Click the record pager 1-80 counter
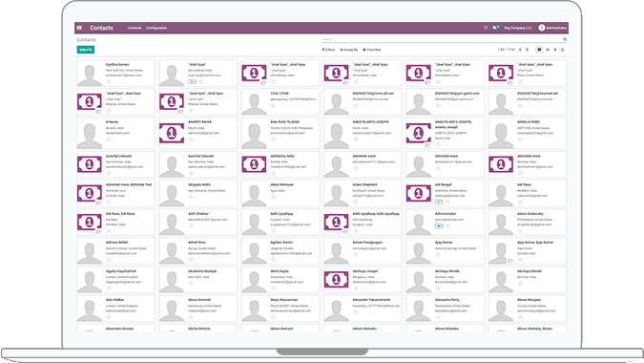 (x=506, y=50)
